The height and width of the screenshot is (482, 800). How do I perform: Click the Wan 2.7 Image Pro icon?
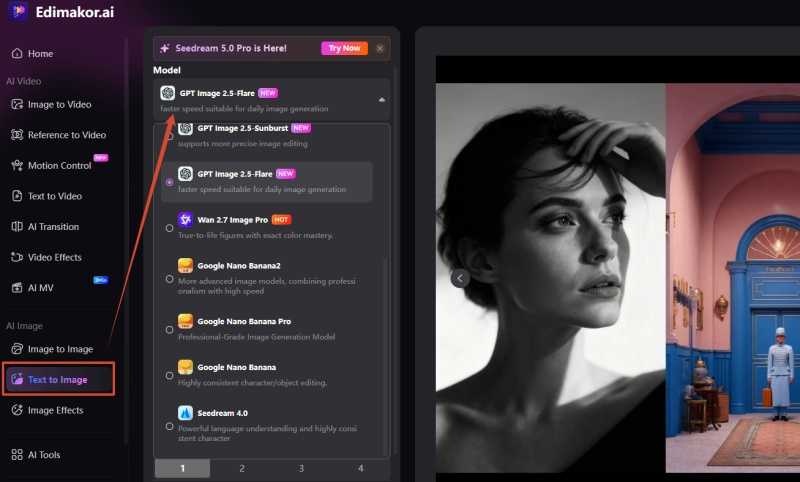(185, 219)
